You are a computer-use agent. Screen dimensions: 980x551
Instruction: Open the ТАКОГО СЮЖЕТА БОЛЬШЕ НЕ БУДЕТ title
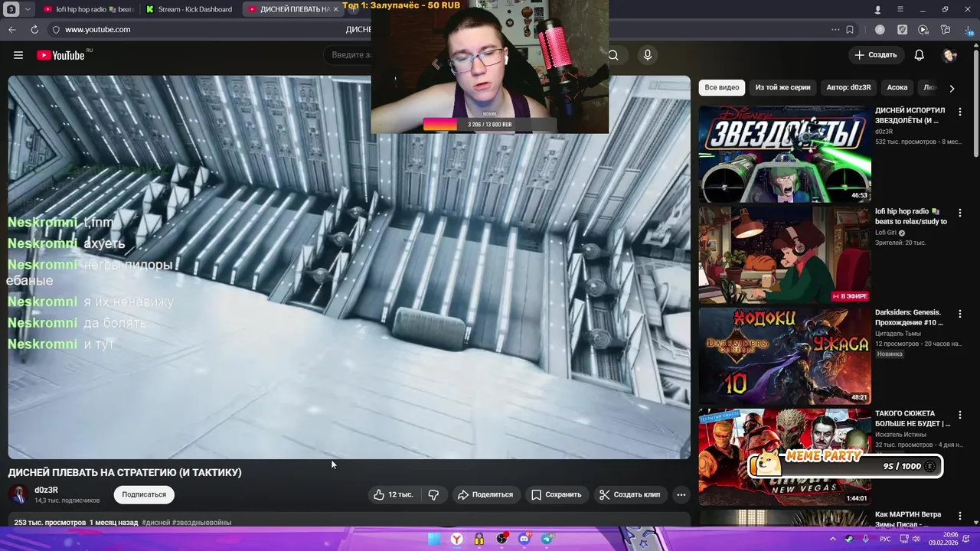[913, 419]
